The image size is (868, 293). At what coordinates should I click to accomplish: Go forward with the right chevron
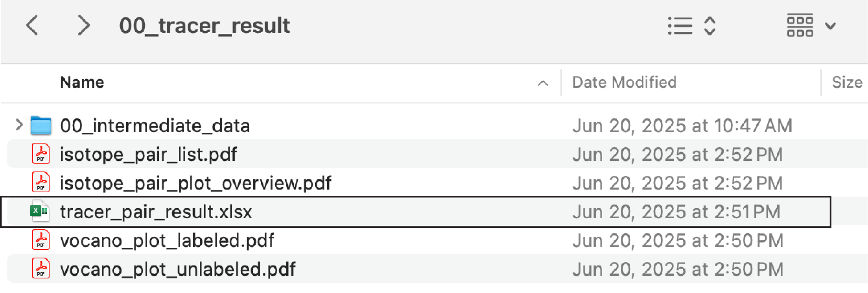click(84, 26)
